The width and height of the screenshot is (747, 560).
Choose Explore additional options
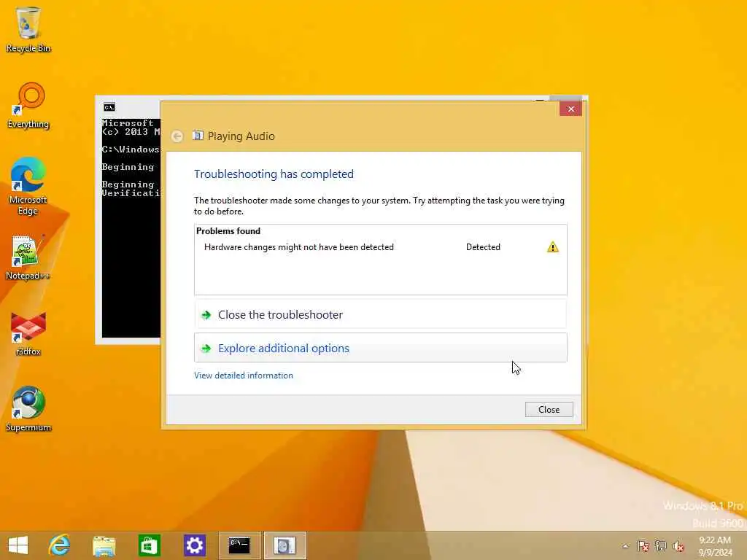pos(381,348)
